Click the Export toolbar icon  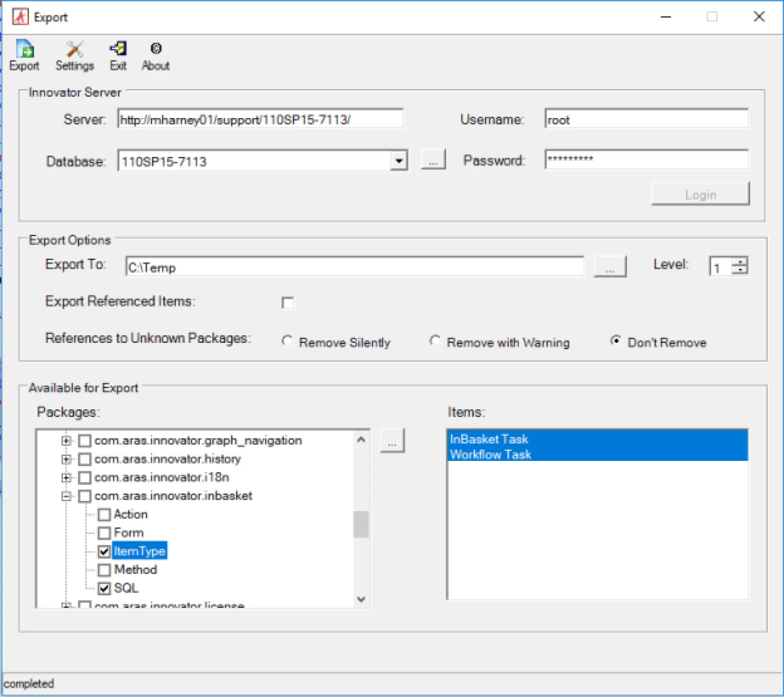point(24,54)
